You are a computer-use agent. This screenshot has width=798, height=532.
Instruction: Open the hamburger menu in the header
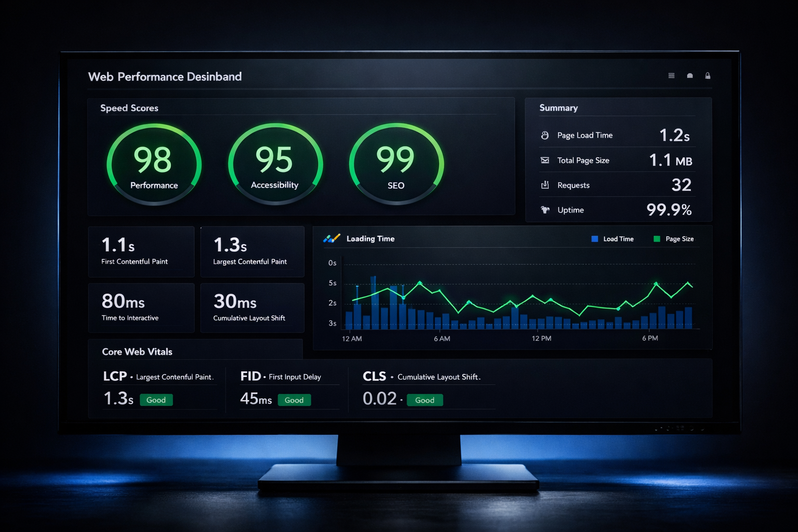click(671, 75)
